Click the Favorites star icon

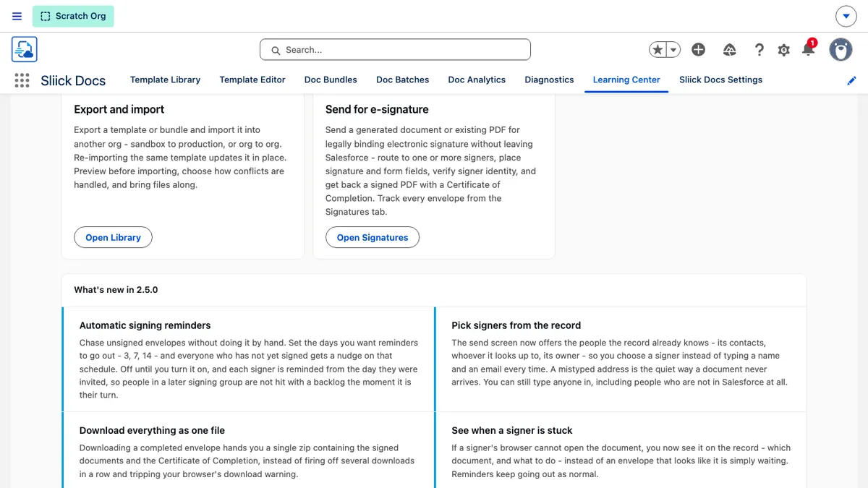[658, 50]
